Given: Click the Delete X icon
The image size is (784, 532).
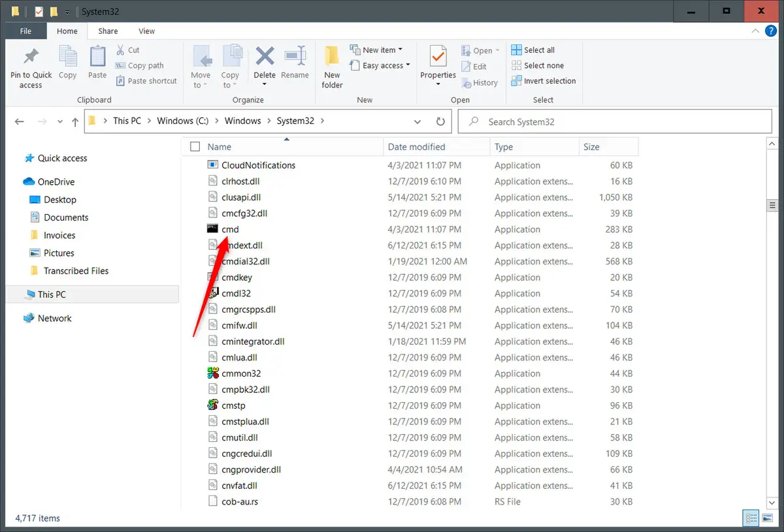Looking at the screenshot, I should coord(265,56).
